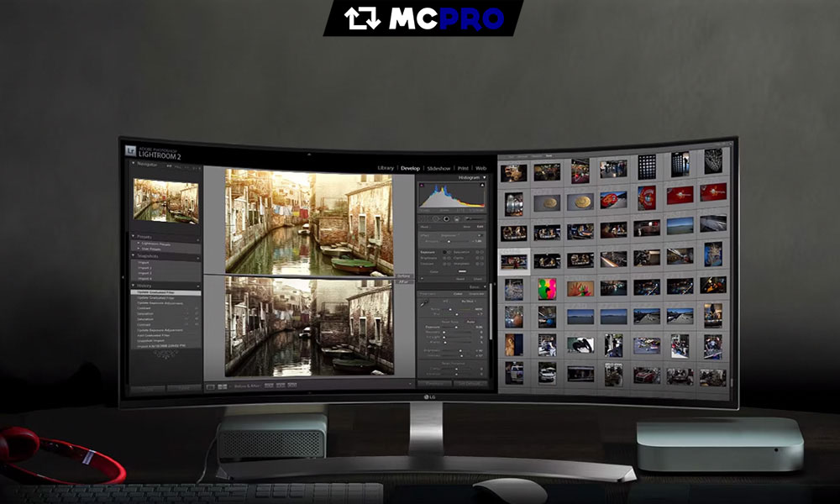Toggle the histogram shadow clipping indicator
This screenshot has width=840, height=504.
point(422,186)
